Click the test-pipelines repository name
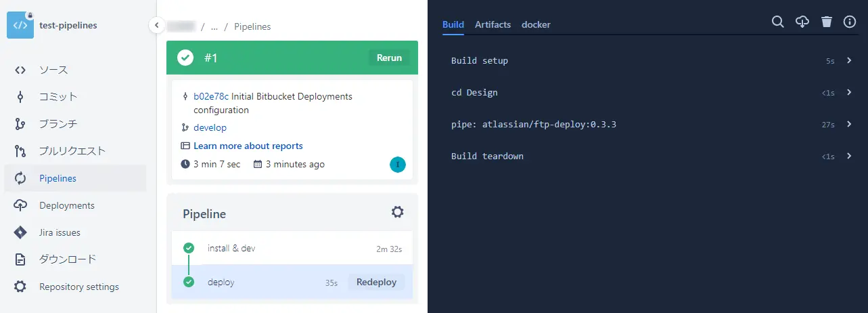Viewport: 868px width, 313px height. tap(68, 25)
